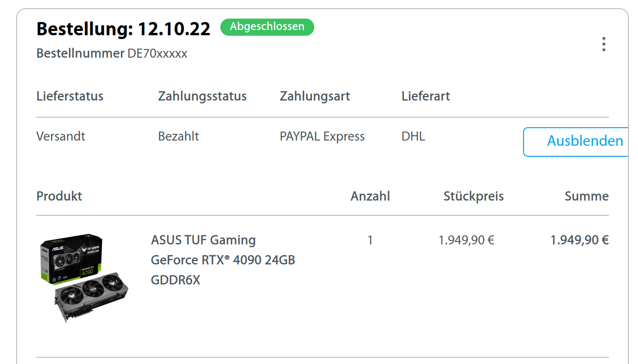Screen dimensions: 638x364
Task: Click the Zahlungsstatus column header
Action: 202,96
